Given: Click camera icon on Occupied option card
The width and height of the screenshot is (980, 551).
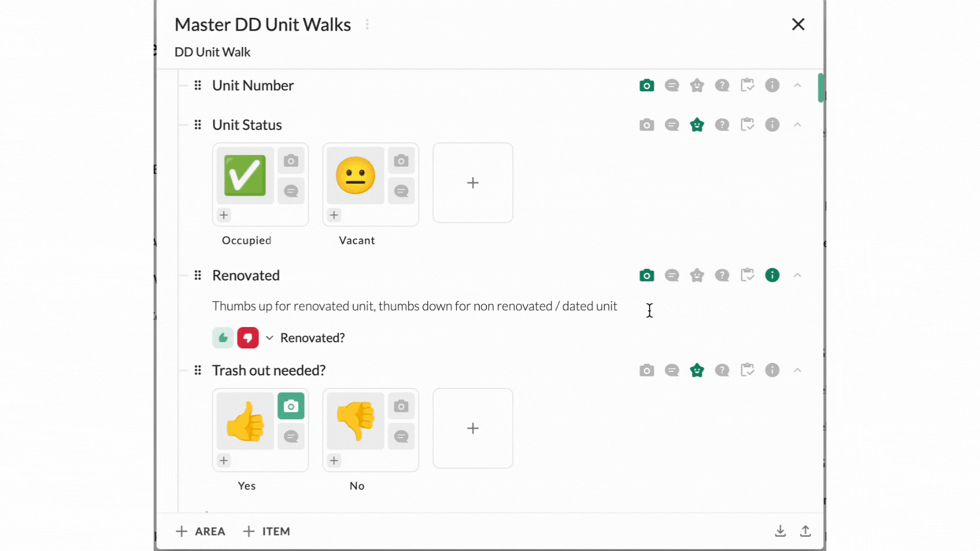Looking at the screenshot, I should pyautogui.click(x=291, y=161).
